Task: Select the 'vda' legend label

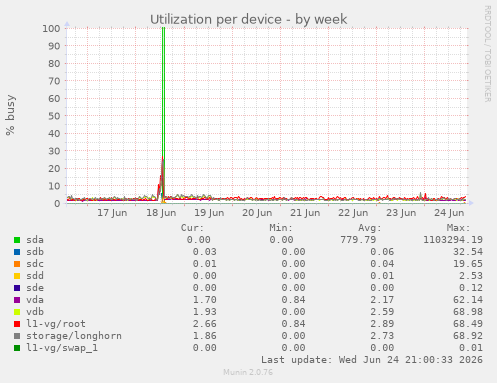Action: point(35,300)
